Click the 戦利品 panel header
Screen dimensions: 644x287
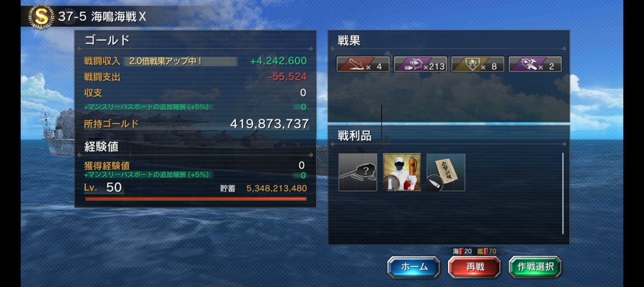355,136
